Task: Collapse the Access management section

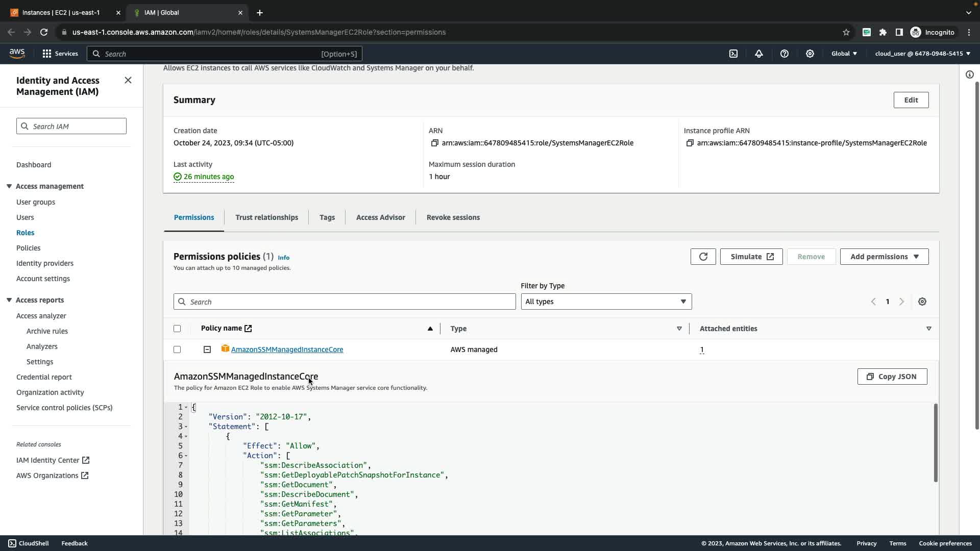Action: pos(9,186)
